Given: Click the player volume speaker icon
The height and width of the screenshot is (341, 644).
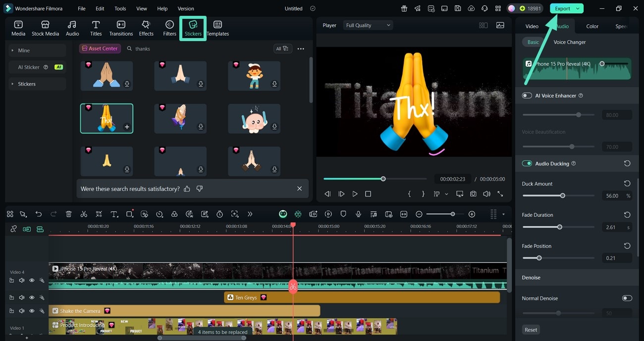Looking at the screenshot, I should [x=486, y=194].
